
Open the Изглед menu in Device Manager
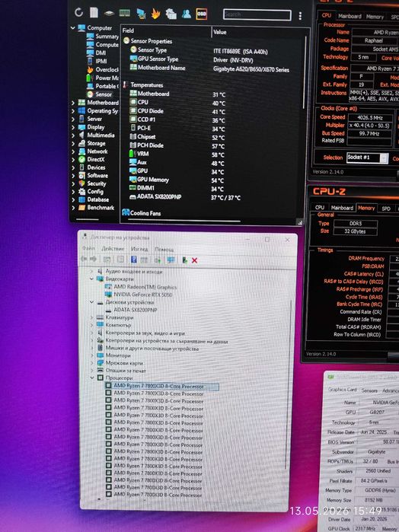pyautogui.click(x=139, y=249)
